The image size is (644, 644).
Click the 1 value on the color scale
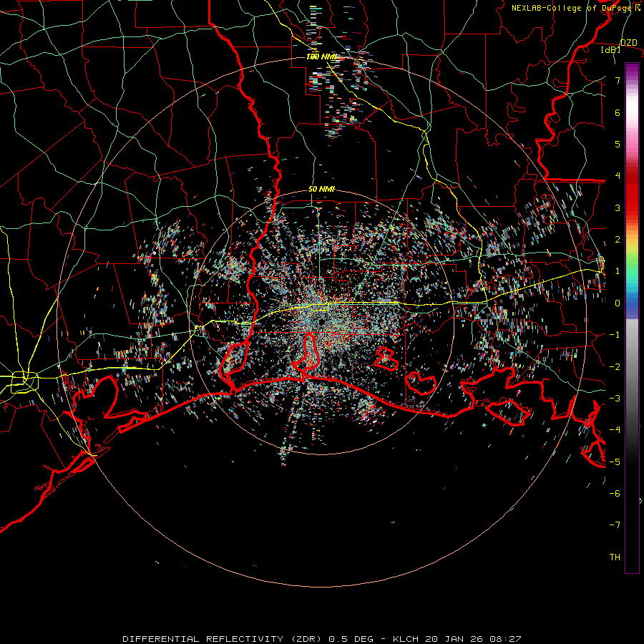pos(618,271)
